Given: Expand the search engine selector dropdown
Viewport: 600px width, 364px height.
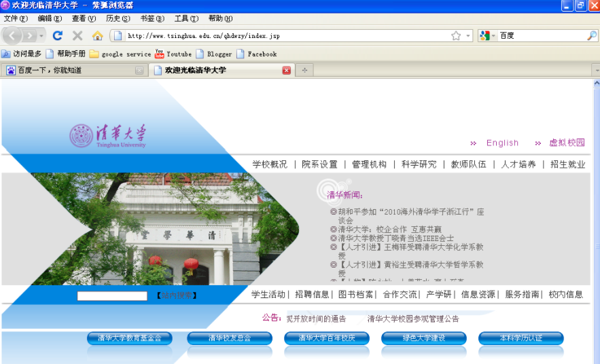Looking at the screenshot, I should (x=493, y=35).
